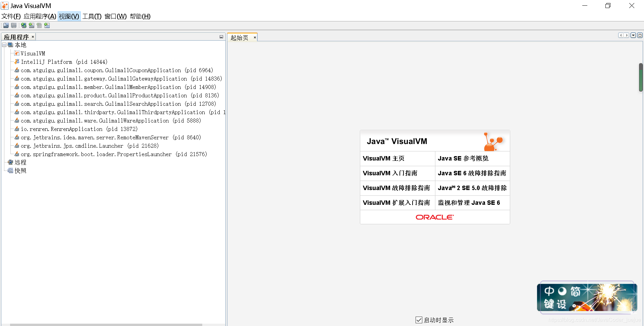Open the 窗口(W) menu

coord(116,16)
